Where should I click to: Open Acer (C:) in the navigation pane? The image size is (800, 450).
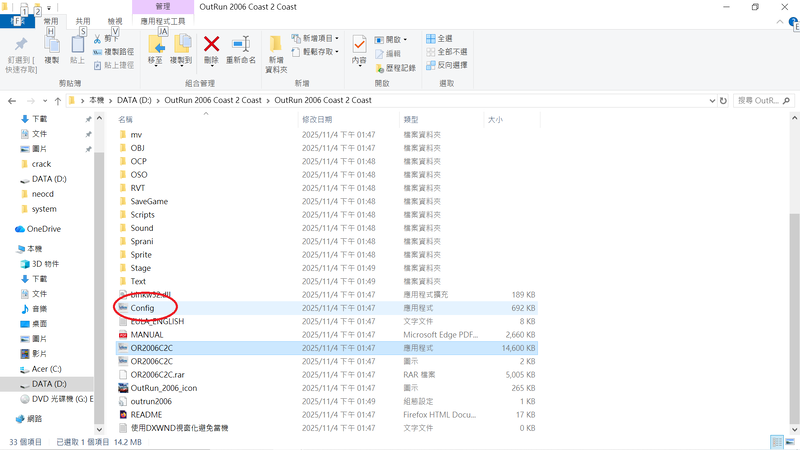pos(40,369)
